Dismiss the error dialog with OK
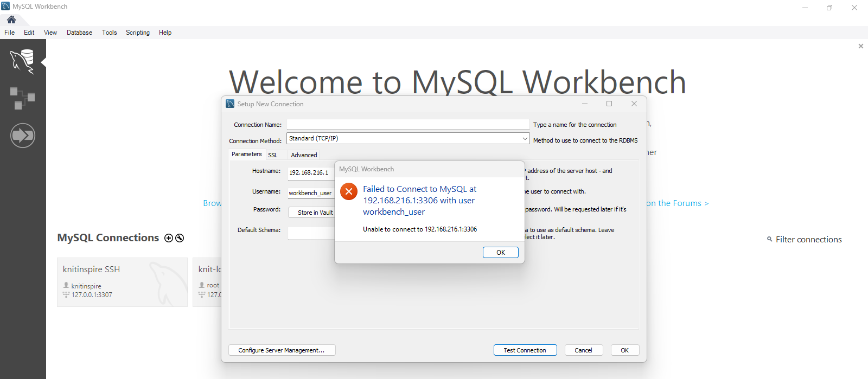Screen dimensions: 868x379 point(501,253)
